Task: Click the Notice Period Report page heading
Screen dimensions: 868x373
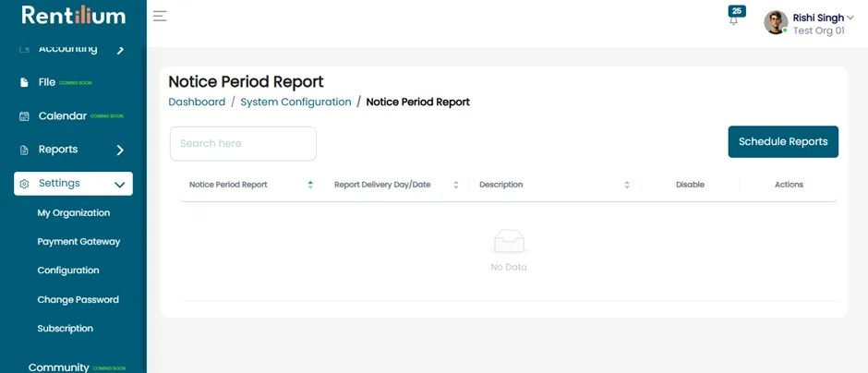Action: coord(246,82)
